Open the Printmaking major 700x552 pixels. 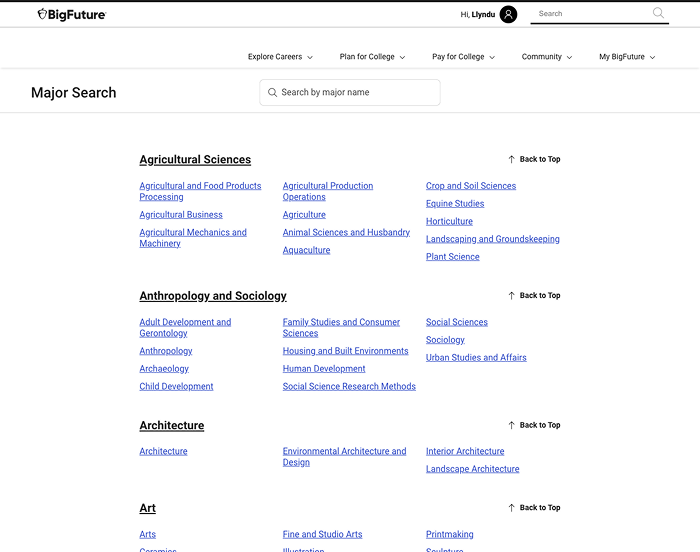450,535
